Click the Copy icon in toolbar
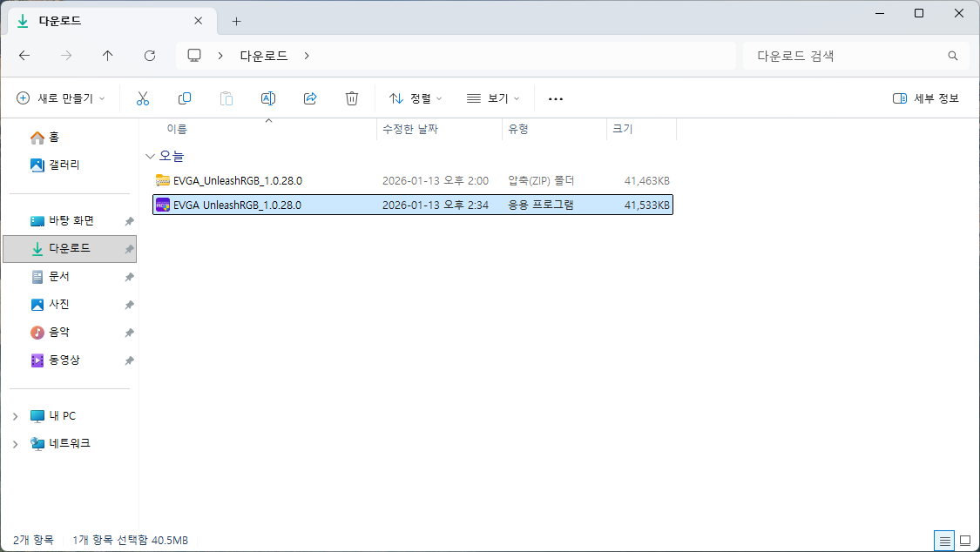This screenshot has width=980, height=552. point(185,98)
